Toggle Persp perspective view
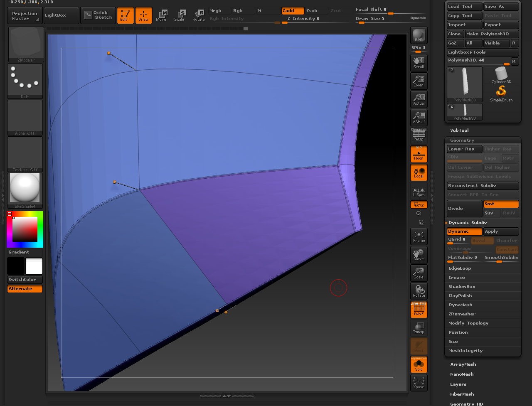Viewport: 532px width, 406px height. [419, 135]
